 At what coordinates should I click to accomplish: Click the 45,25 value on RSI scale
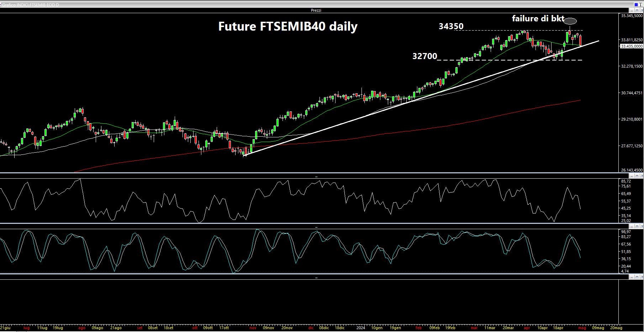[626, 208]
